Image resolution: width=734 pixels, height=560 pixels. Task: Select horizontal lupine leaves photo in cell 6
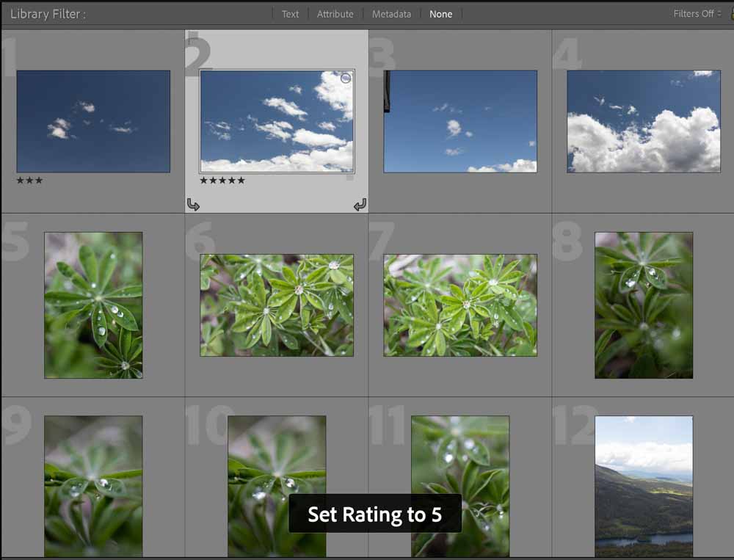277,305
